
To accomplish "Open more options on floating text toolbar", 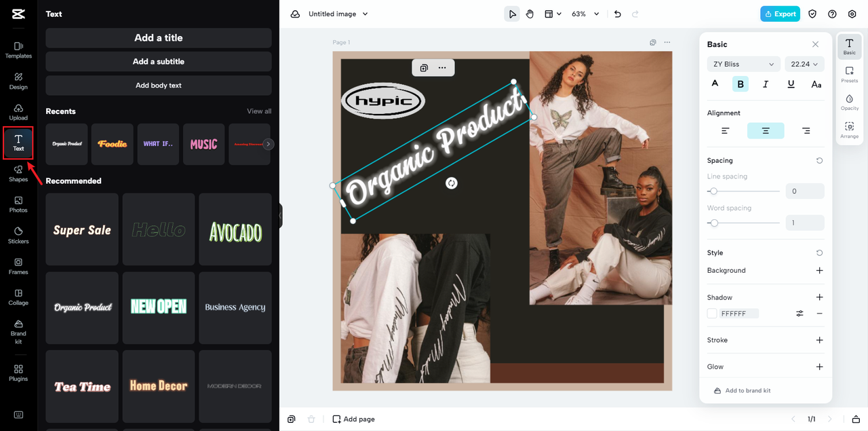I will tap(442, 68).
